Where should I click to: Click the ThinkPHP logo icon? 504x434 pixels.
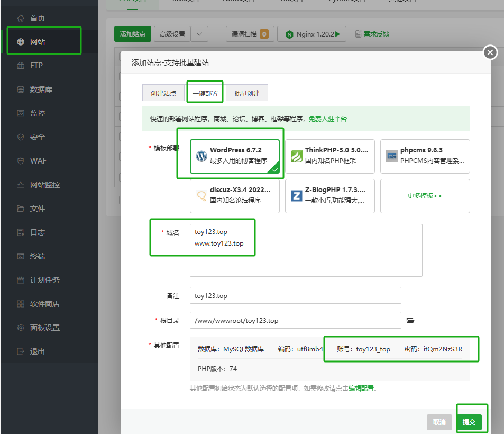click(296, 156)
